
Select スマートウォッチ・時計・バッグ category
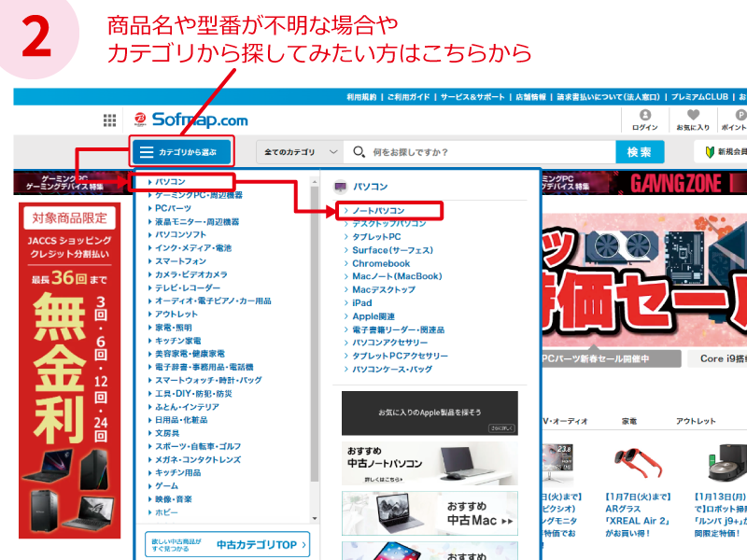[x=208, y=381]
